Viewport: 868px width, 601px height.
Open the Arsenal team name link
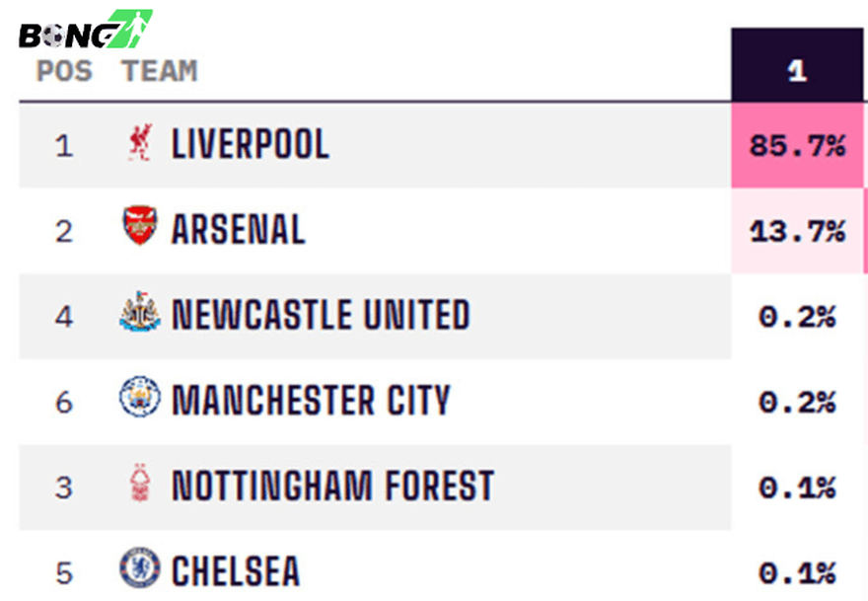(239, 229)
